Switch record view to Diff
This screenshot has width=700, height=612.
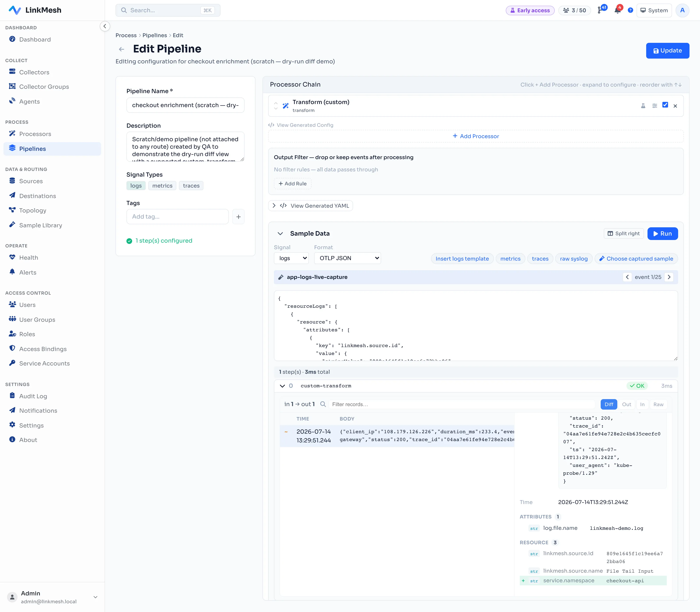(x=609, y=404)
